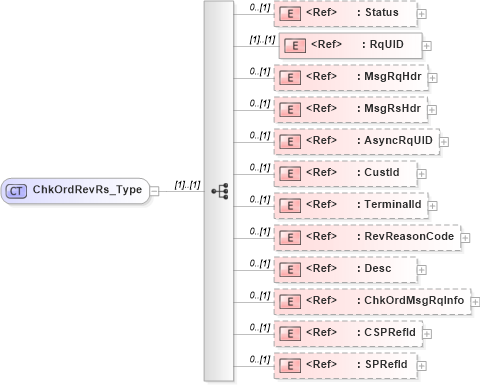The width and height of the screenshot is (480, 385).
Task: Click the E icon of MsgRqHdr element
Action: click(290, 78)
